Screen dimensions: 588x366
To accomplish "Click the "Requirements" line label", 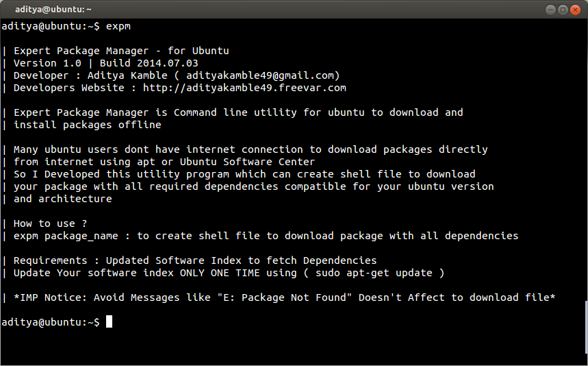I will coord(50,260).
